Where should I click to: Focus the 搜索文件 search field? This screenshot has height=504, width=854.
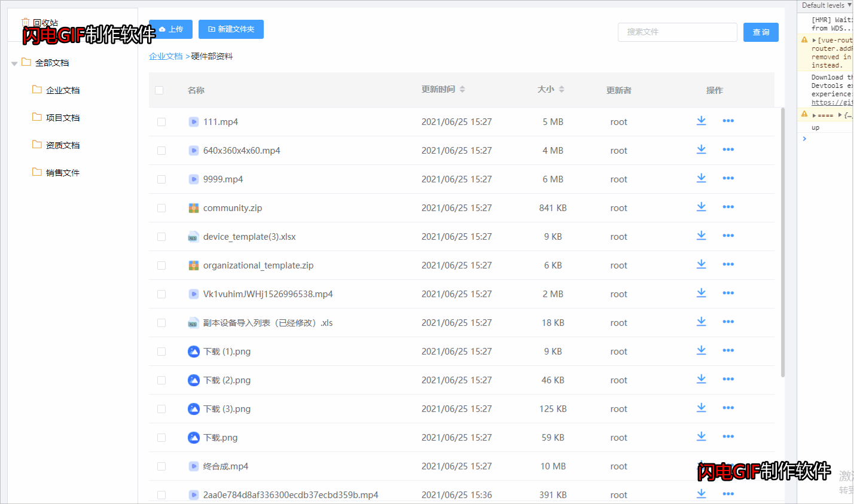677,32
